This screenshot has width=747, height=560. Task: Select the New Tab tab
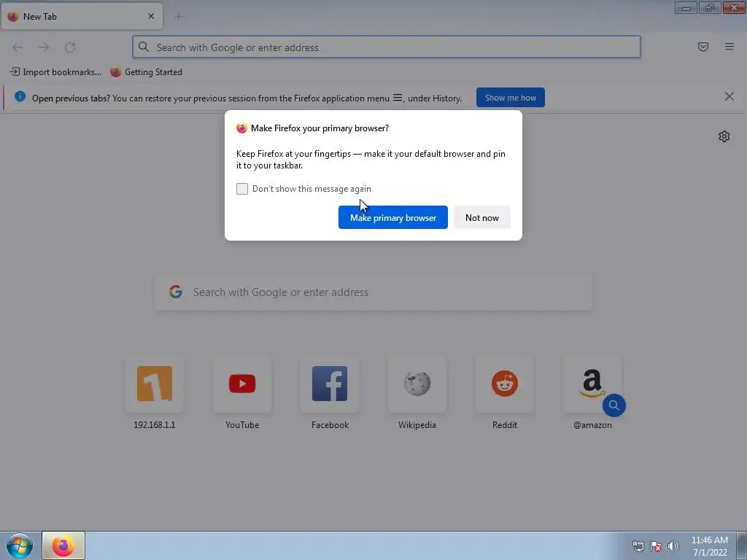82,16
